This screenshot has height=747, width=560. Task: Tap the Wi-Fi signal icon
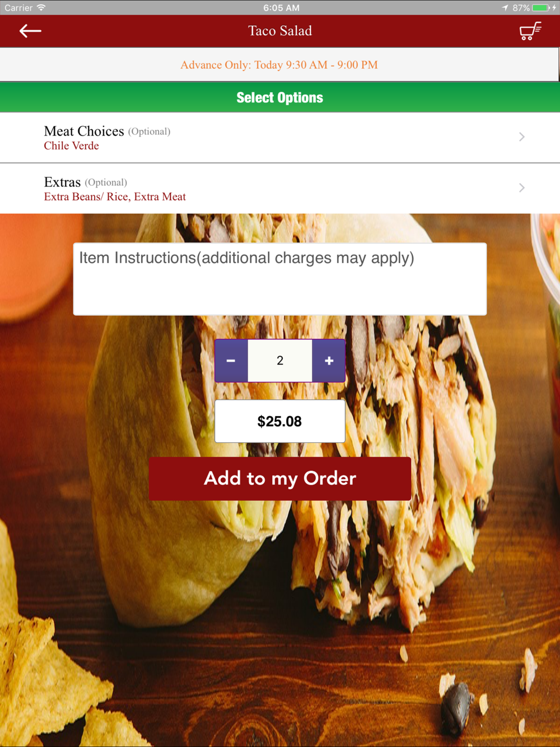pyautogui.click(x=41, y=8)
